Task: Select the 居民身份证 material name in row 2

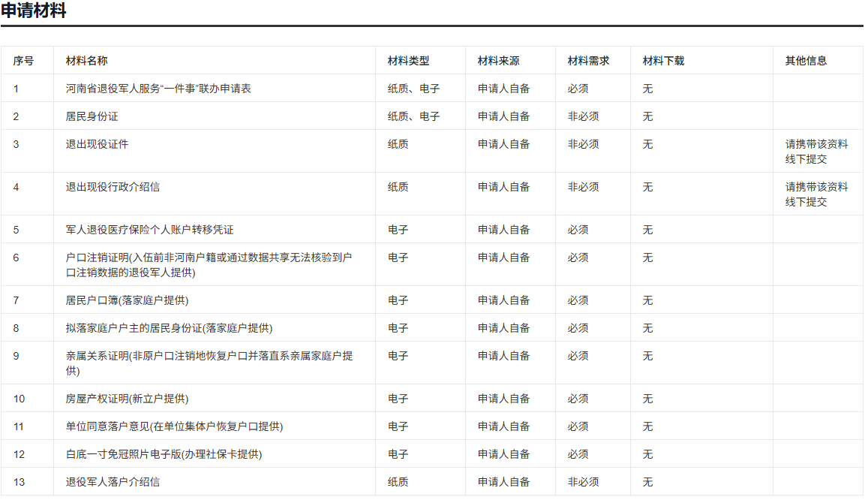Action: (x=92, y=116)
